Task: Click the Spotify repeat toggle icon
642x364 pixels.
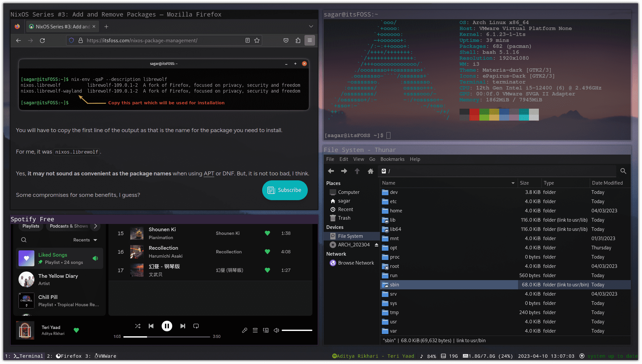Action: (196, 326)
